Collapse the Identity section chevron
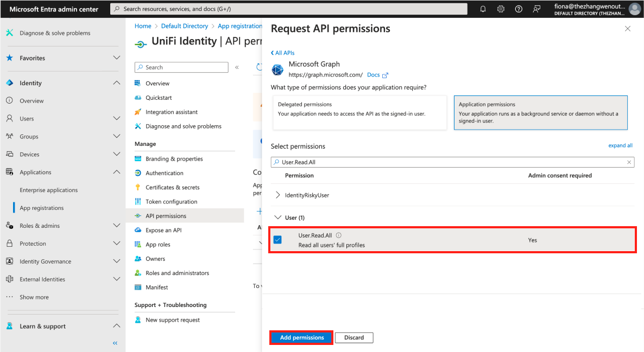This screenshot has height=352, width=644. point(117,83)
